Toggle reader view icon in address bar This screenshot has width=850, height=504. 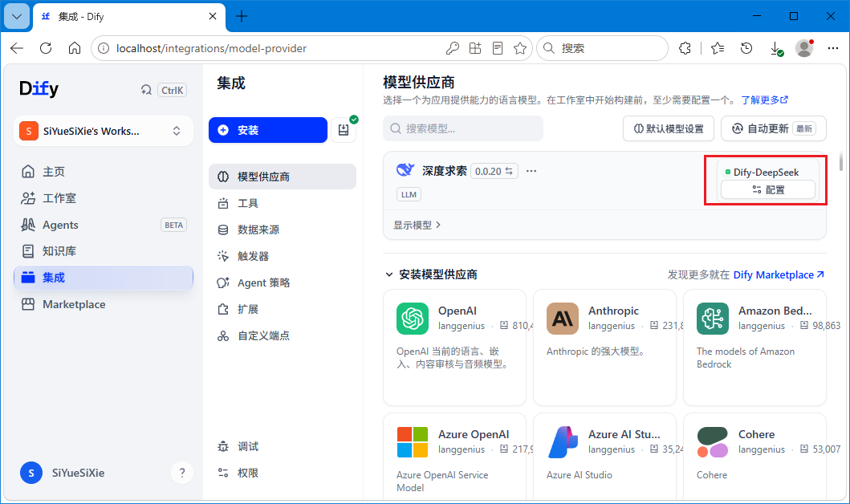point(498,48)
